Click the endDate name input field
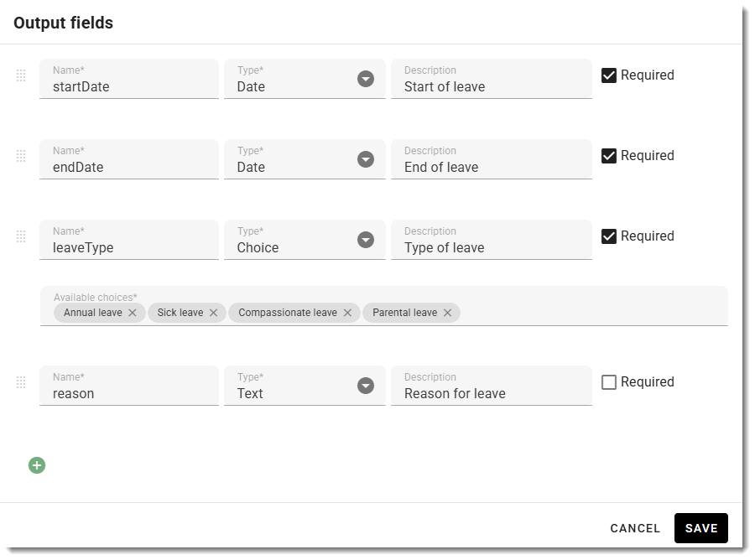This screenshot has height=560, width=755. pos(129,159)
